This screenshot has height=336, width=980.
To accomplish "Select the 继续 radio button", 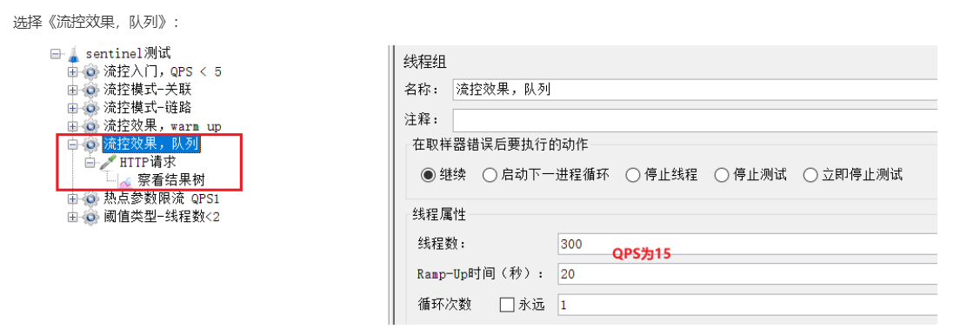I will (x=428, y=175).
